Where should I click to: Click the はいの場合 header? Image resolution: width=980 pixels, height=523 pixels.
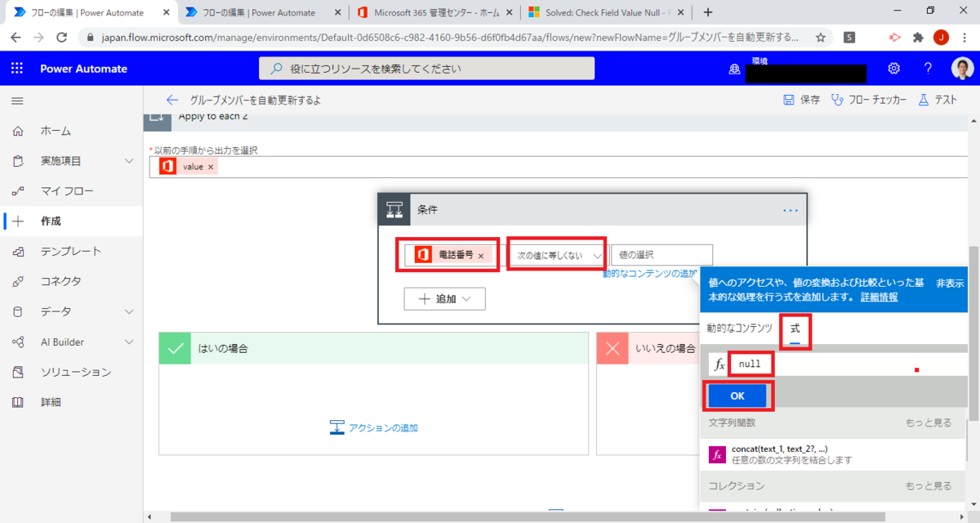tap(373, 348)
